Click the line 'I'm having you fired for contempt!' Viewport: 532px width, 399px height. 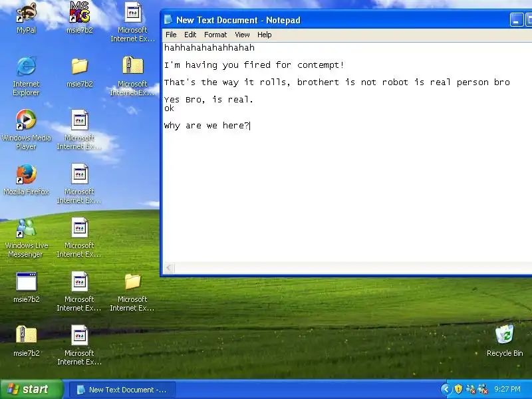click(254, 65)
